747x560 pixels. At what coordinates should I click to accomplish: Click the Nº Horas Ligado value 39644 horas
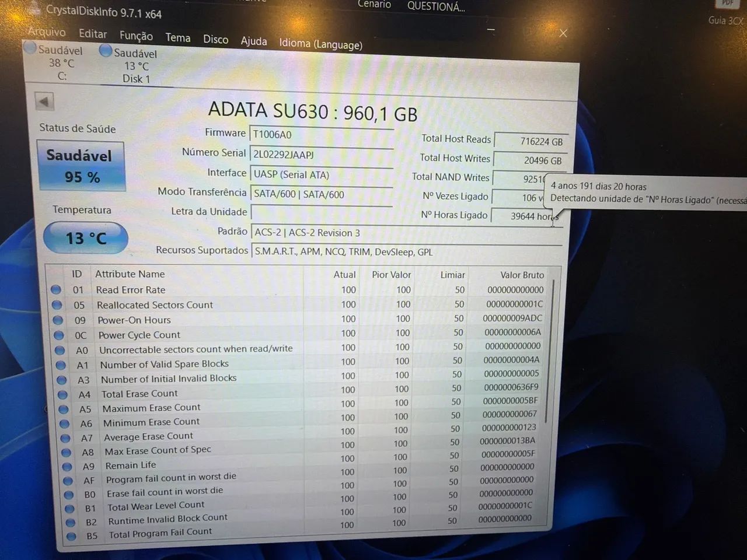point(528,216)
